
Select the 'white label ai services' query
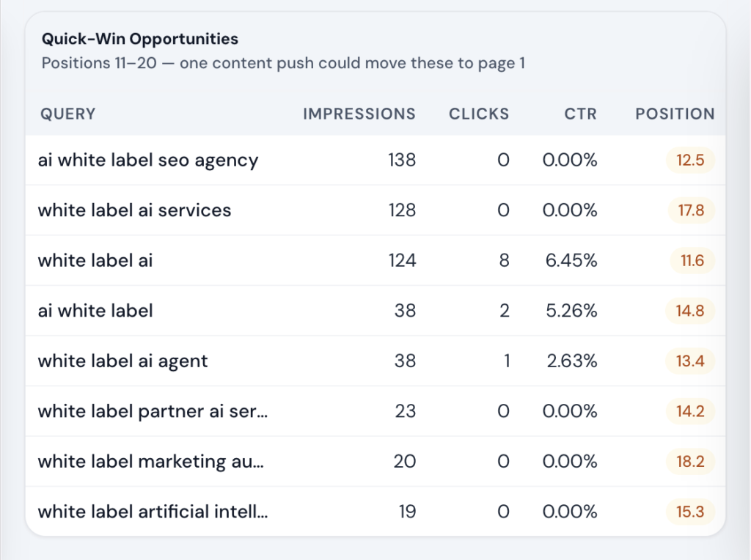(136, 210)
